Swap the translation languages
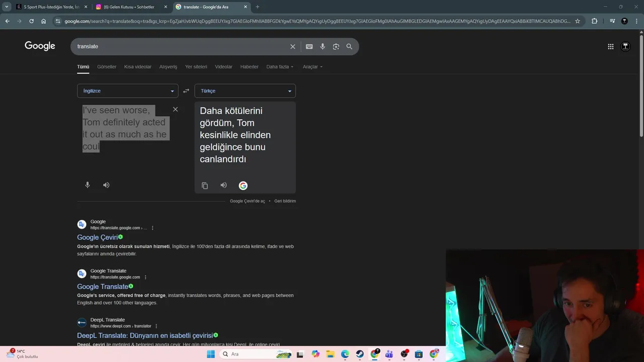 point(186,91)
